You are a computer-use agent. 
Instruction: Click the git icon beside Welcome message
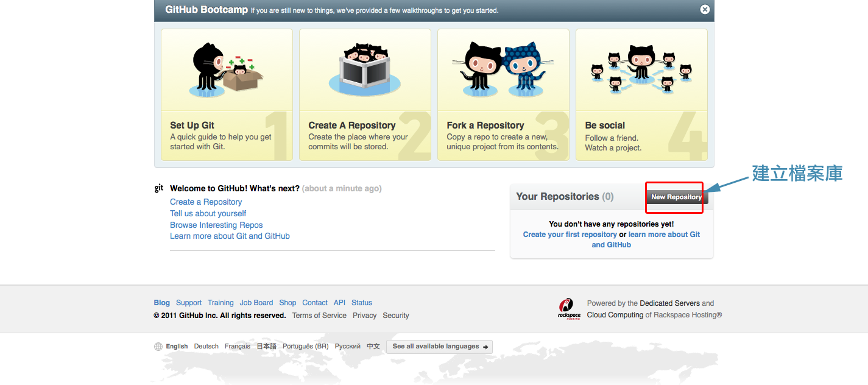click(x=159, y=188)
